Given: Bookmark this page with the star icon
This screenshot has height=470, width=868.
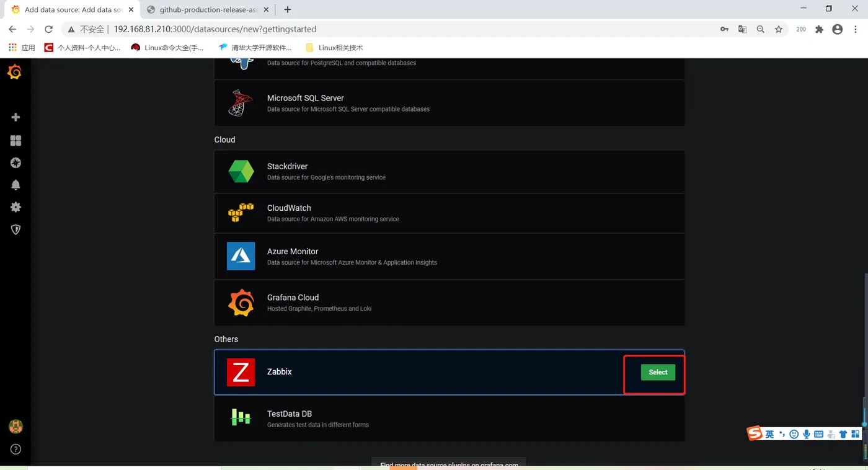Looking at the screenshot, I should (779, 29).
